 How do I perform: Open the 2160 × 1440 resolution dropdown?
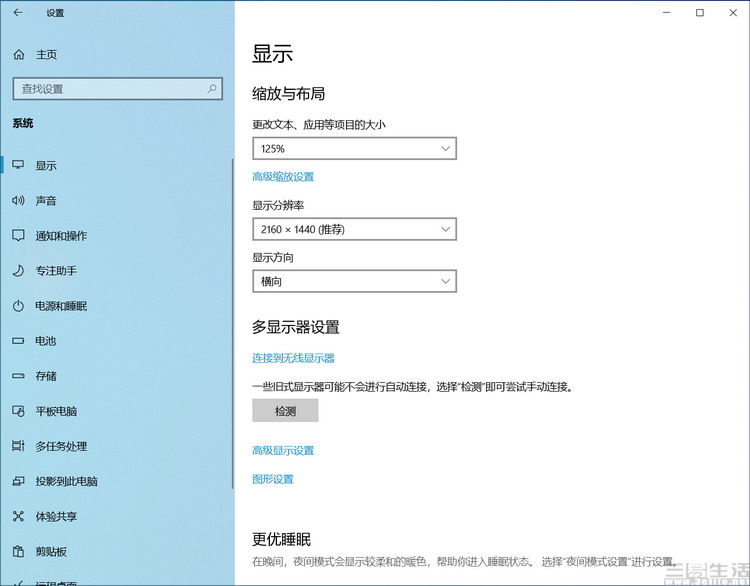[x=354, y=229]
